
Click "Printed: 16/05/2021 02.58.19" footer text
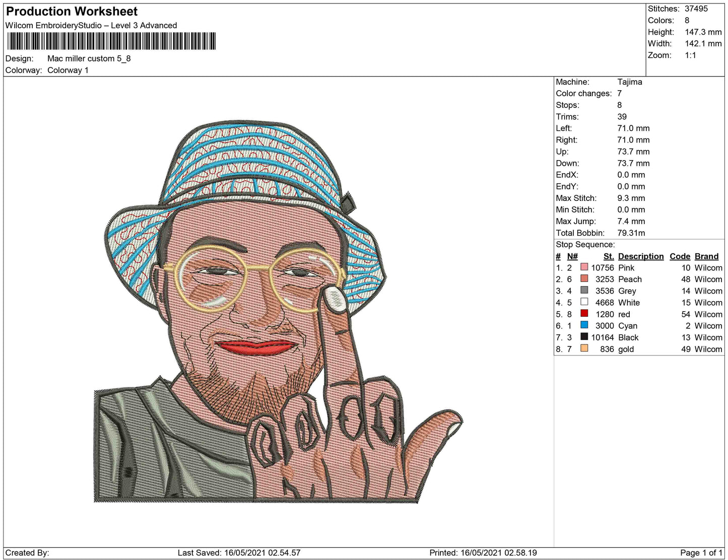pos(483,552)
